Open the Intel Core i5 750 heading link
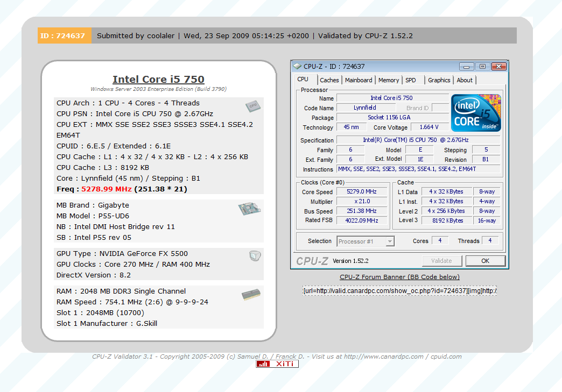Image resolution: width=562 pixels, height=392 pixels. click(x=158, y=79)
